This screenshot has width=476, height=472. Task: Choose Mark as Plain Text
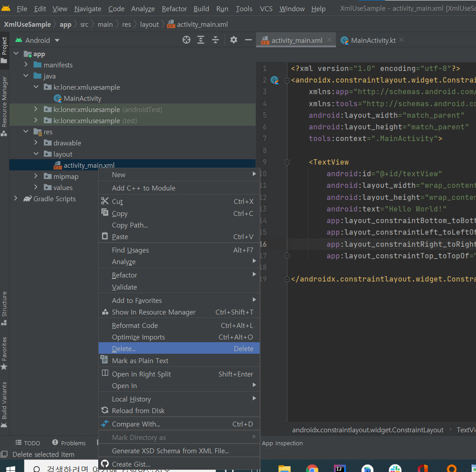pos(179,360)
